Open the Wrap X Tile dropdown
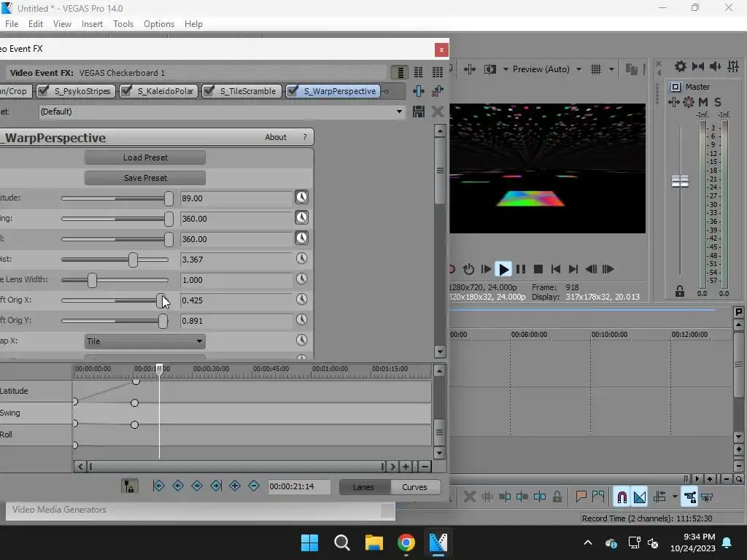The height and width of the screenshot is (560, 747). pyautogui.click(x=145, y=341)
